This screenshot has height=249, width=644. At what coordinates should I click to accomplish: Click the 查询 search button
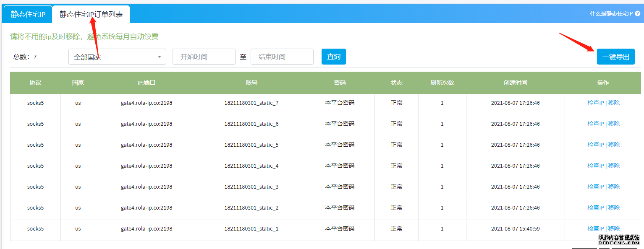pyautogui.click(x=333, y=56)
